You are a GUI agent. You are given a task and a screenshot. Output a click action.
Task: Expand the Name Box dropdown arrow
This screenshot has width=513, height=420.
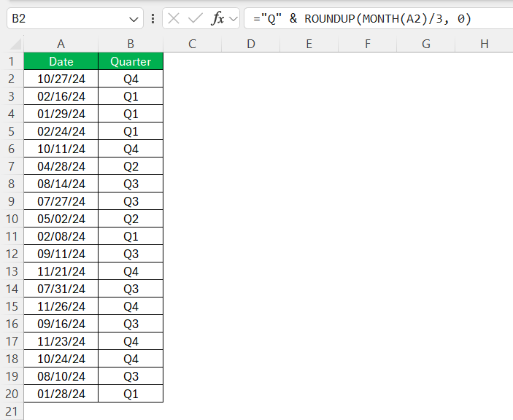(134, 19)
